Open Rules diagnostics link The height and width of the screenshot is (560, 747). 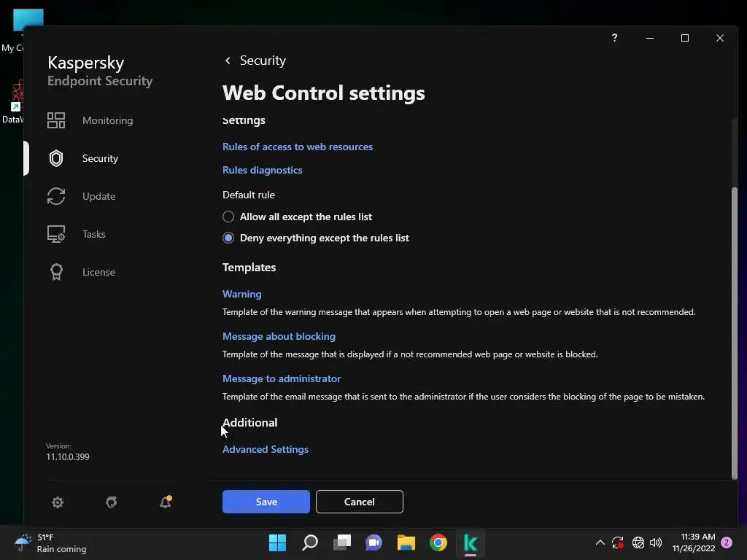(x=262, y=170)
